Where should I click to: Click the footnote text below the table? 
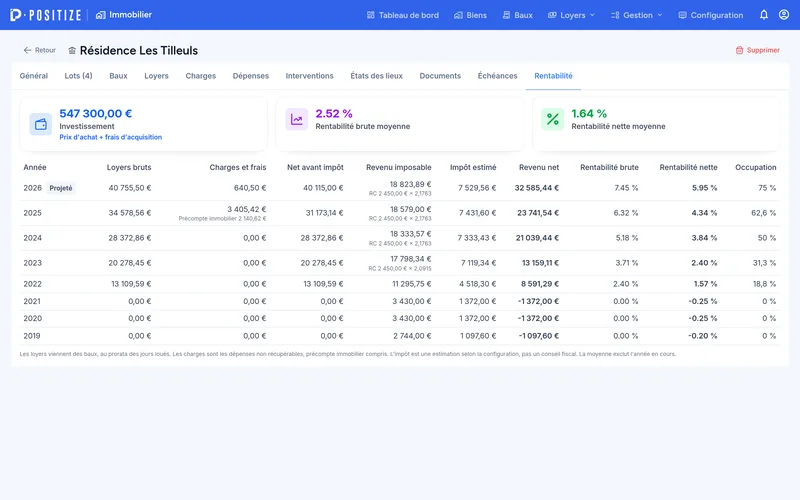pyautogui.click(x=347, y=354)
